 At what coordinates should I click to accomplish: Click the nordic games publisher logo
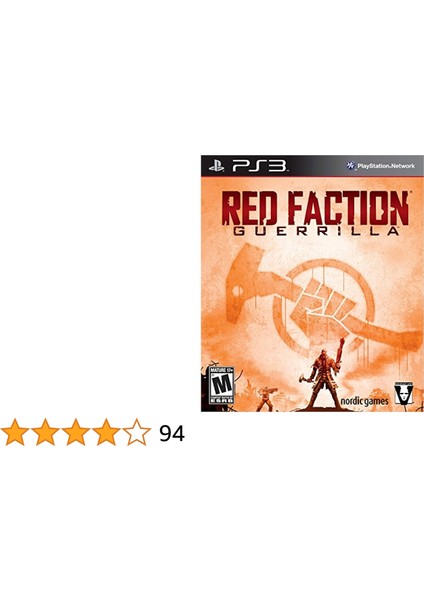coord(364,401)
